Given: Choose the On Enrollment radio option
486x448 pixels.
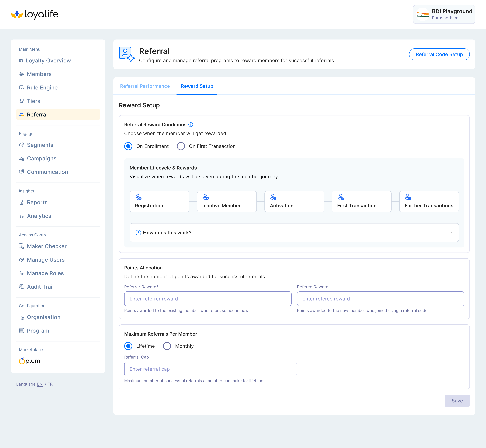Looking at the screenshot, I should tap(128, 146).
